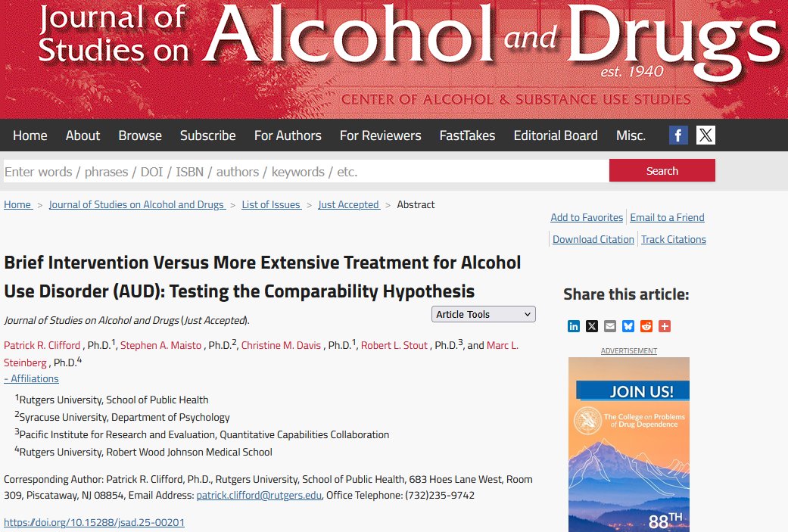The height and width of the screenshot is (532, 788).
Task: Click Add to Favorites link
Action: [x=587, y=217]
